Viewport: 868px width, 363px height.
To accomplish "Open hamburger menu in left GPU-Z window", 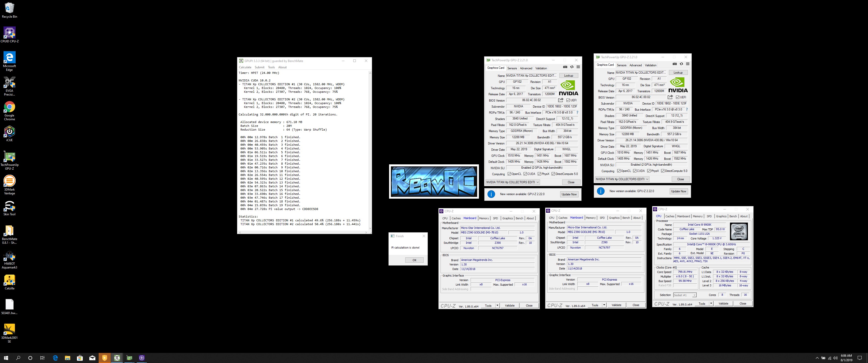I will tap(578, 67).
